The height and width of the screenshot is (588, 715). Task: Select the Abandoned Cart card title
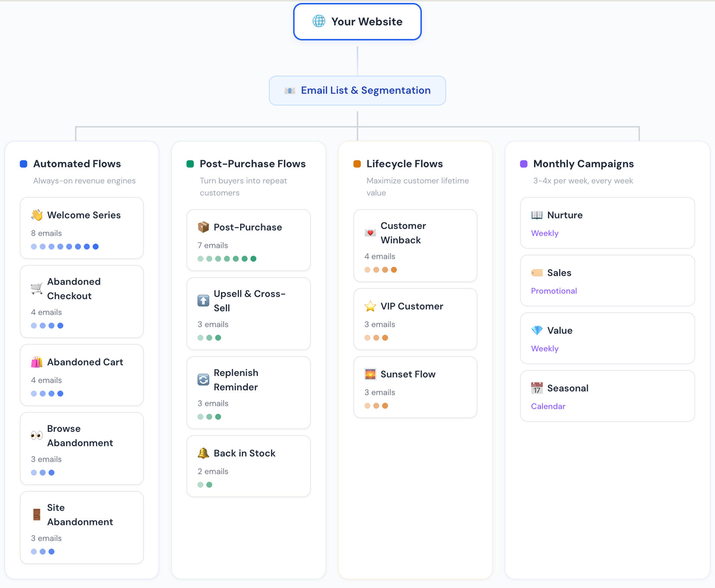tap(85, 362)
